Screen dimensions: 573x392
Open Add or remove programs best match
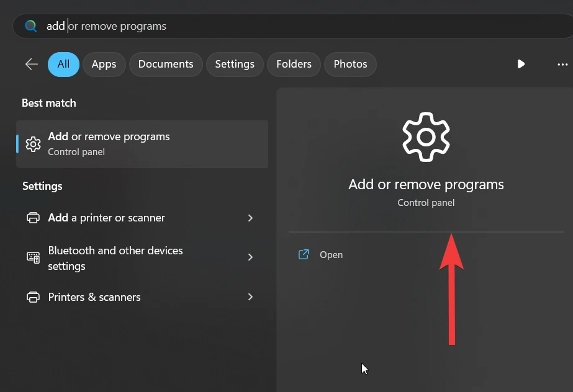[x=142, y=144]
